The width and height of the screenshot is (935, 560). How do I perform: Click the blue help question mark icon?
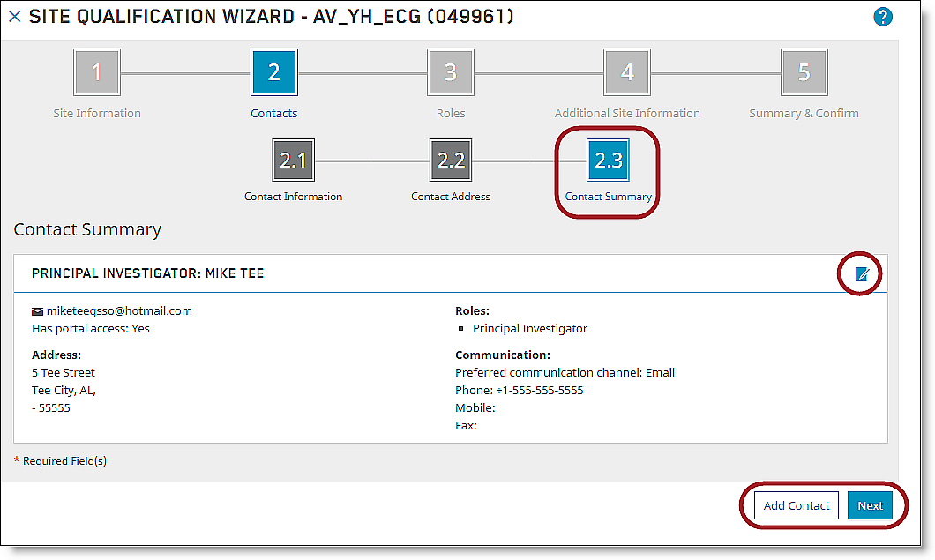pyautogui.click(x=882, y=17)
